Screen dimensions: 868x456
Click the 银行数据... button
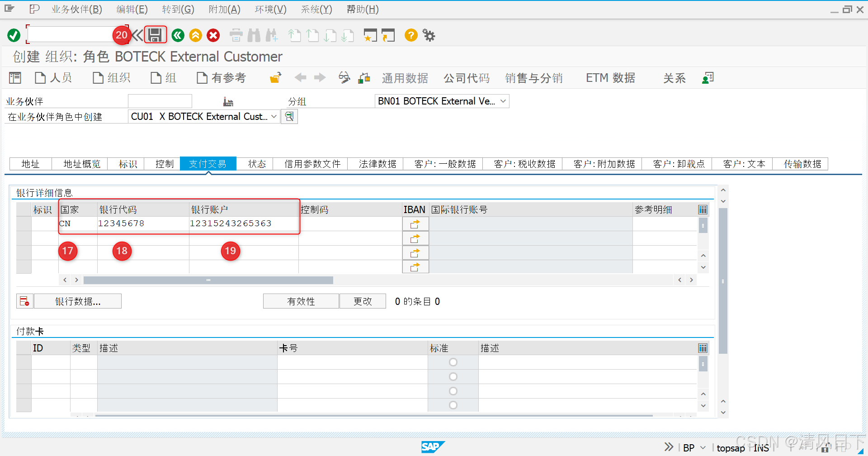[x=77, y=301]
